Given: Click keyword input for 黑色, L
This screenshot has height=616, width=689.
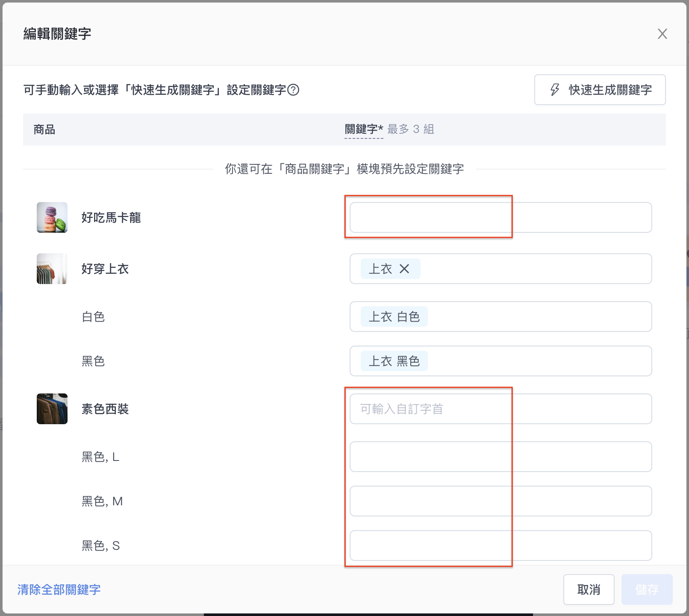Looking at the screenshot, I should pyautogui.click(x=501, y=457).
